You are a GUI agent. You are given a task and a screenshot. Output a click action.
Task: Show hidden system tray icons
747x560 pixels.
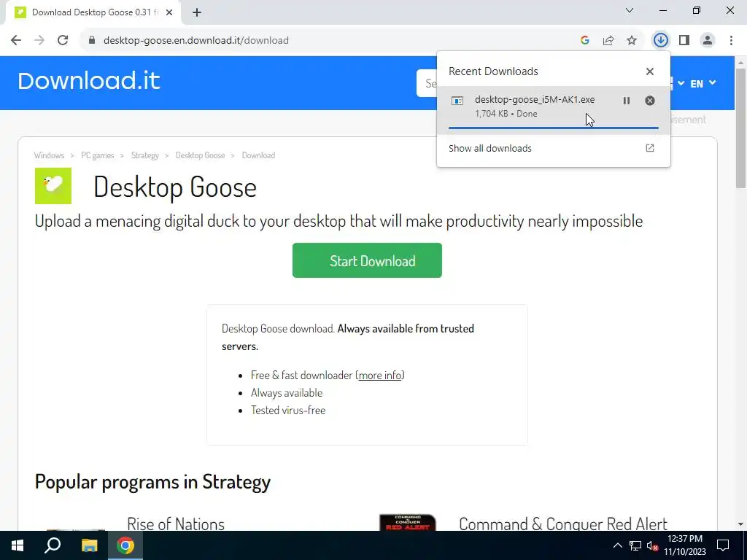pyautogui.click(x=617, y=545)
